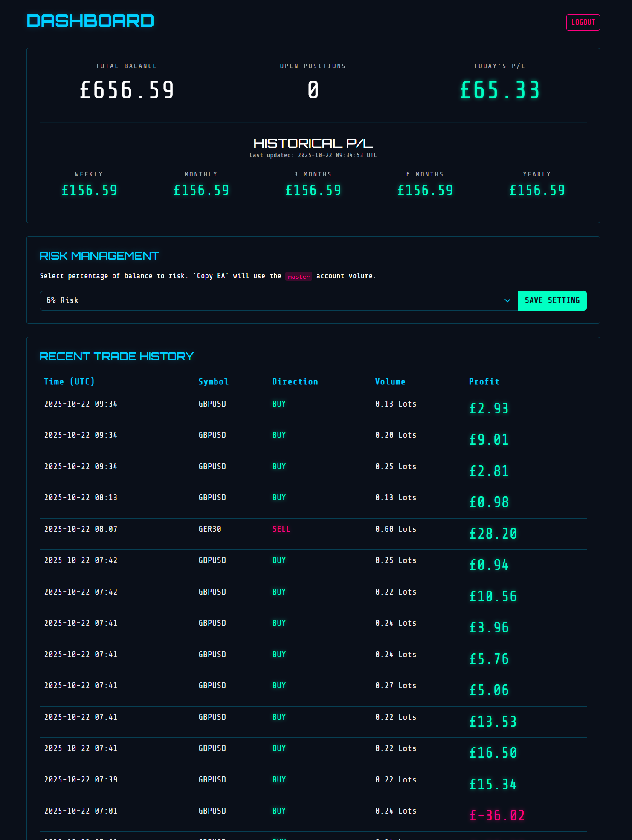Click Today's P/L £65.33 value
The width and height of the screenshot is (632, 840).
(499, 90)
